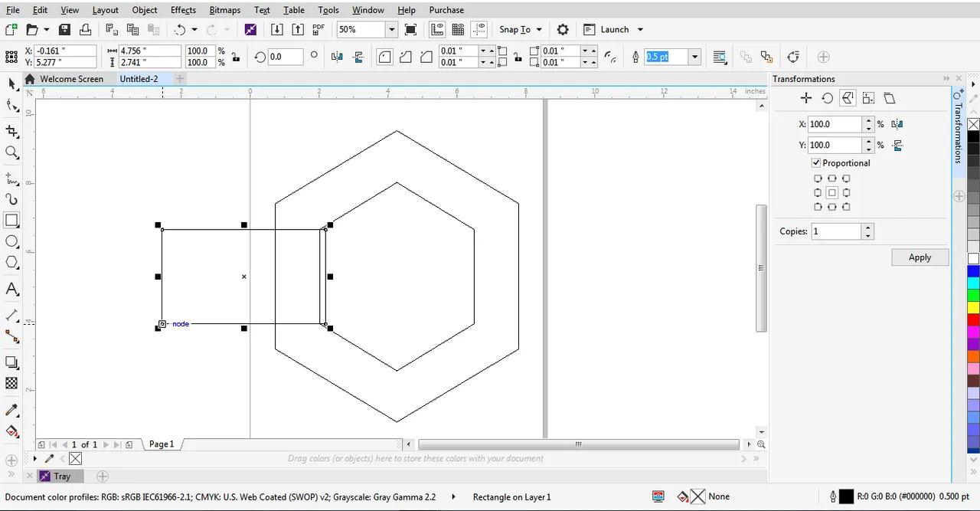Select the Text tool in the toolbox

point(11,290)
